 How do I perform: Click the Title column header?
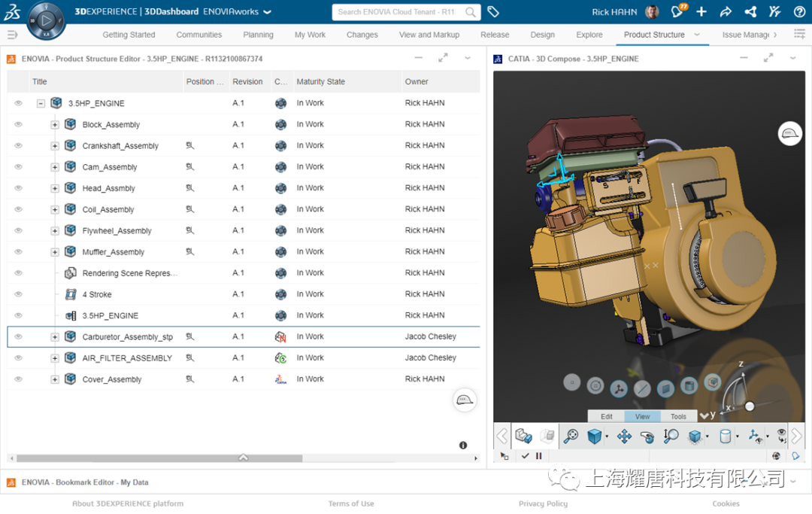point(106,81)
